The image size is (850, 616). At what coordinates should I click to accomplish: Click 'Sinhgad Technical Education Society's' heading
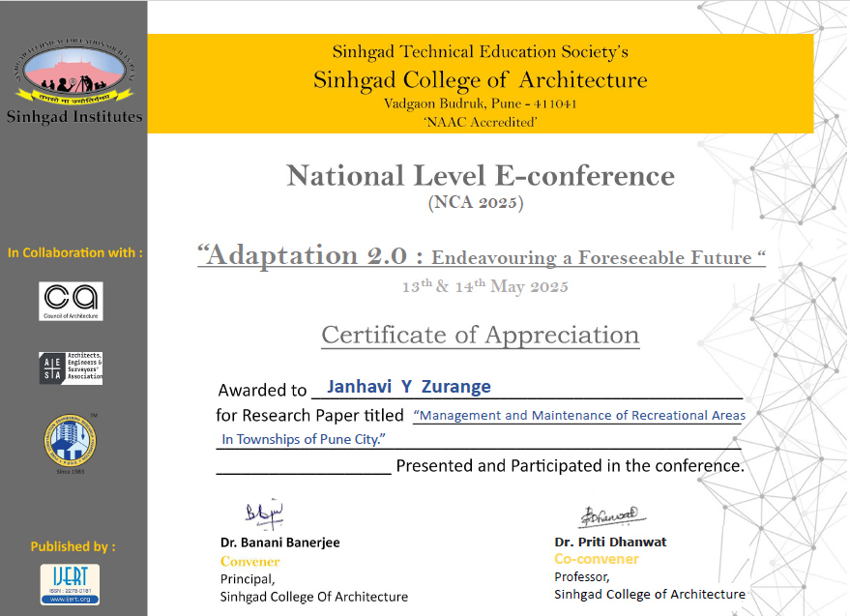(x=481, y=51)
